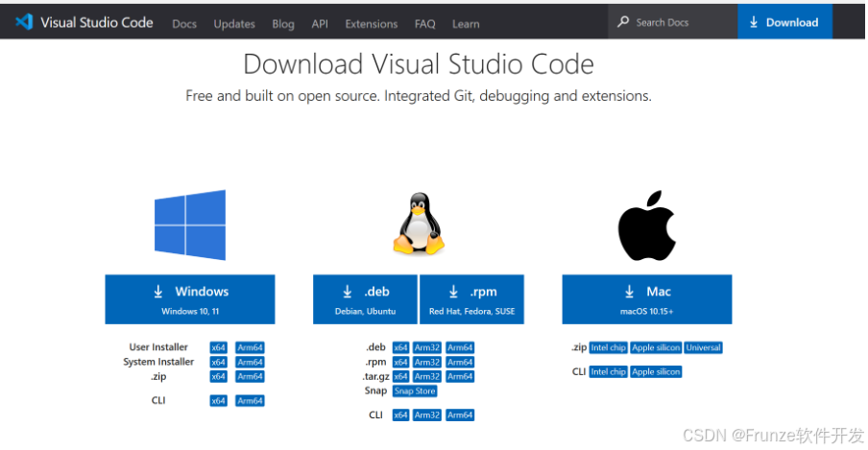Click the 'Download Visual Studio Code' heading

pyautogui.click(x=419, y=63)
